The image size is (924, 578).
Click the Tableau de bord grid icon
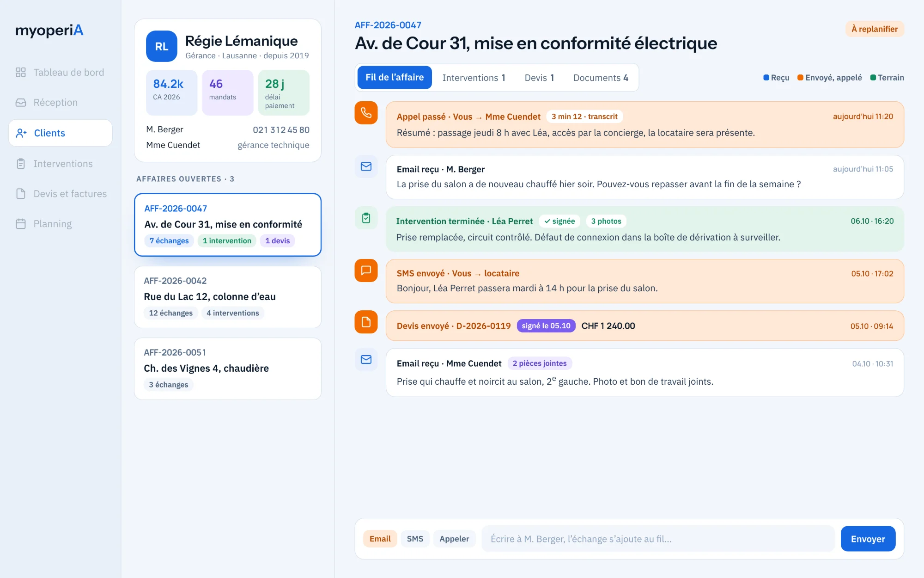[21, 72]
